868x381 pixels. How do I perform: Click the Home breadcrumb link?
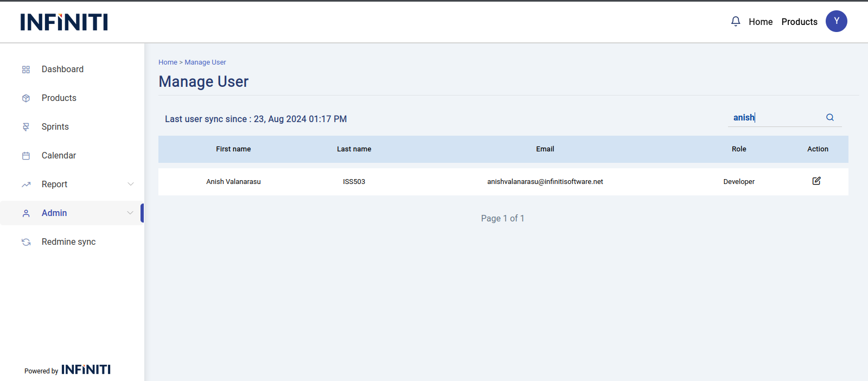[x=168, y=62]
